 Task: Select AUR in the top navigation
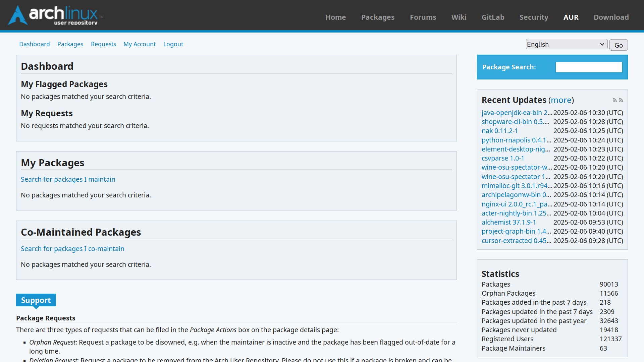click(571, 17)
